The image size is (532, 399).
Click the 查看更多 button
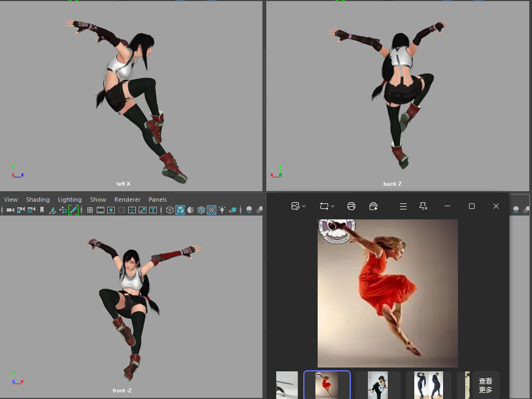(x=486, y=385)
